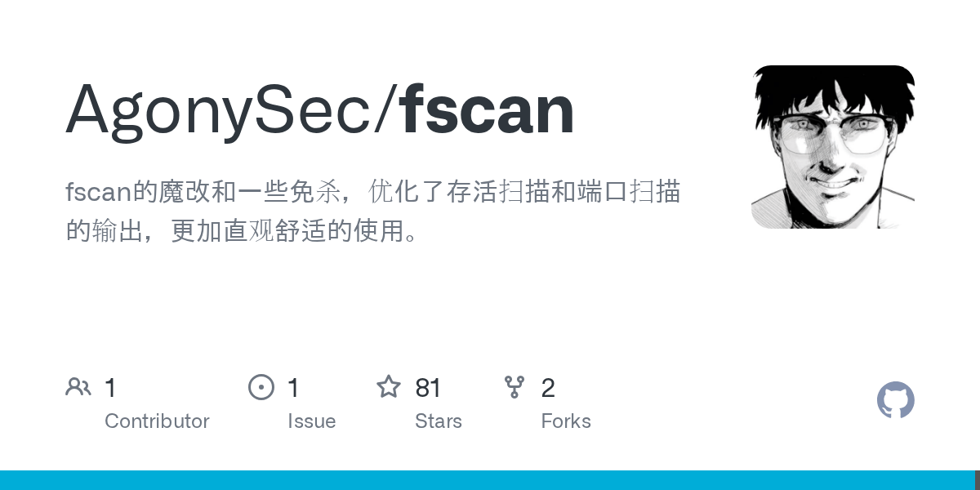
Task: Click the Issue label
Action: coord(311,421)
